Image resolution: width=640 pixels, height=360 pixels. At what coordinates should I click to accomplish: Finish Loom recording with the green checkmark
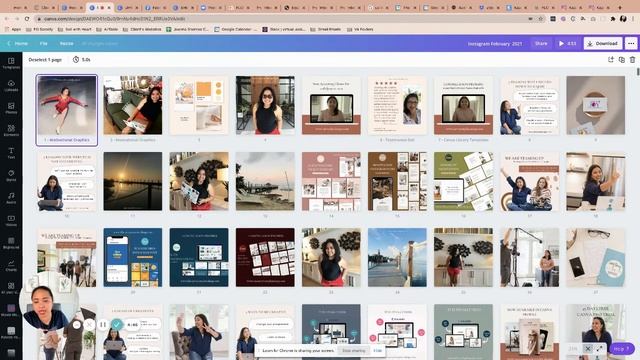[x=117, y=325]
